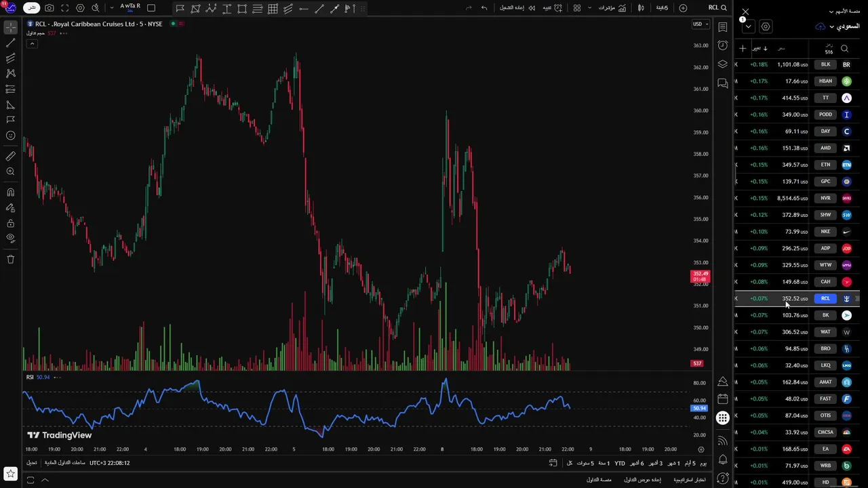Select the كل all range tab
This screenshot has height=488, width=868.
click(570, 463)
